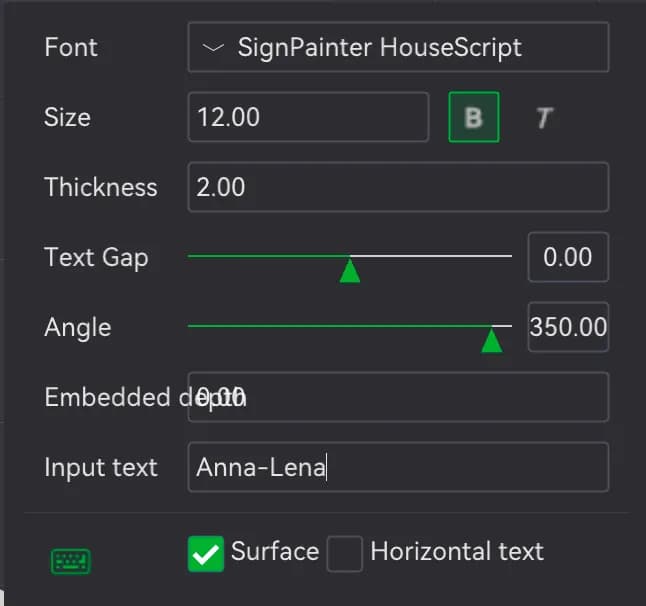Toggle the italic T text style button

click(x=544, y=118)
